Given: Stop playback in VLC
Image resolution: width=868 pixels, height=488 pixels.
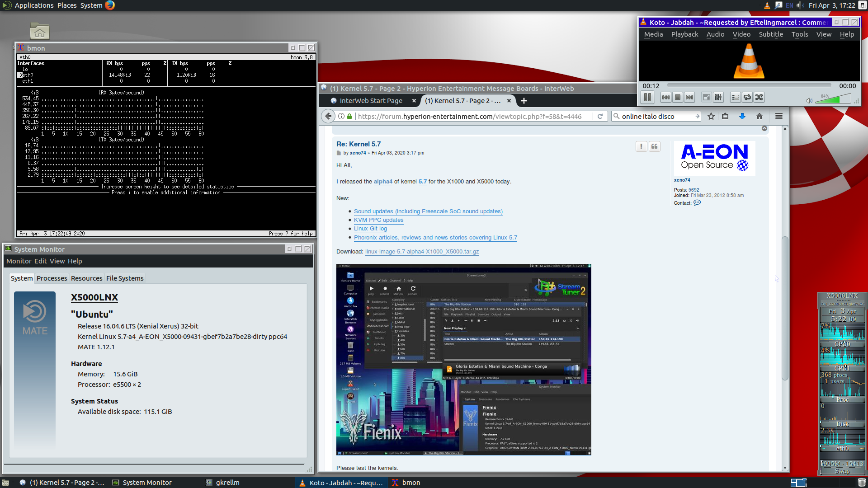Looking at the screenshot, I should coord(678,97).
